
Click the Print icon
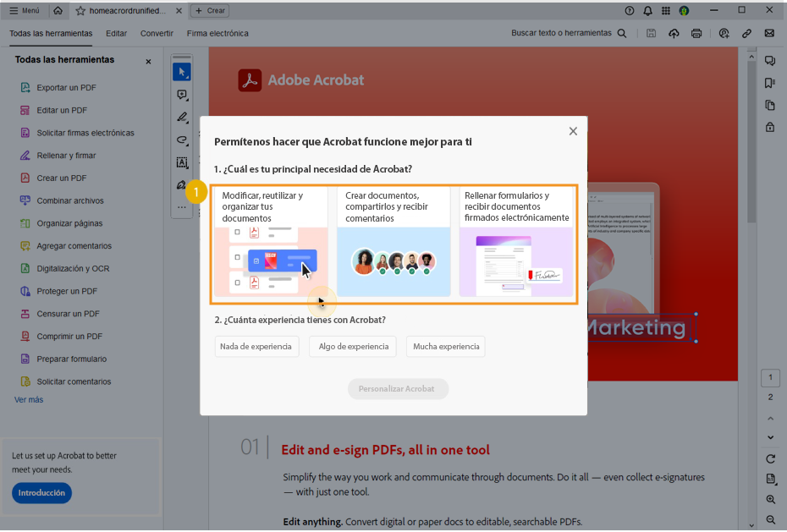coord(696,33)
